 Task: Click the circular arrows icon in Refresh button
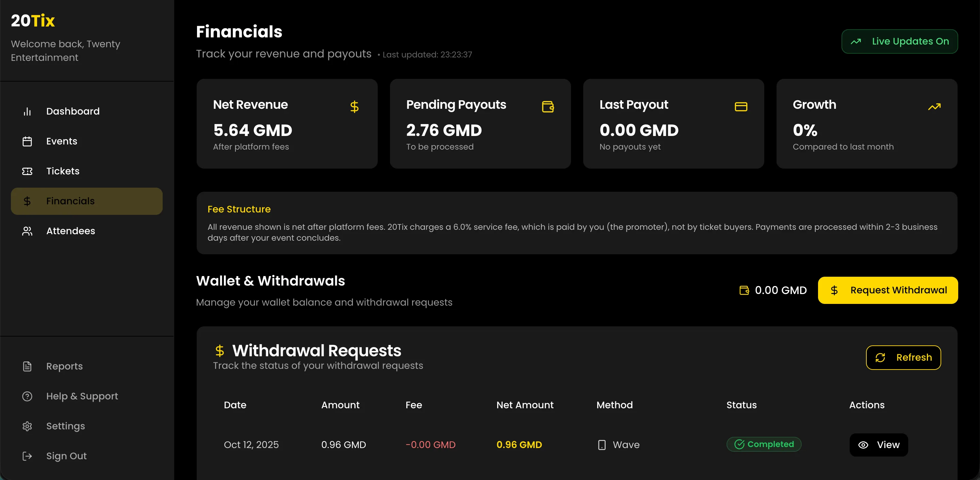[x=880, y=358]
